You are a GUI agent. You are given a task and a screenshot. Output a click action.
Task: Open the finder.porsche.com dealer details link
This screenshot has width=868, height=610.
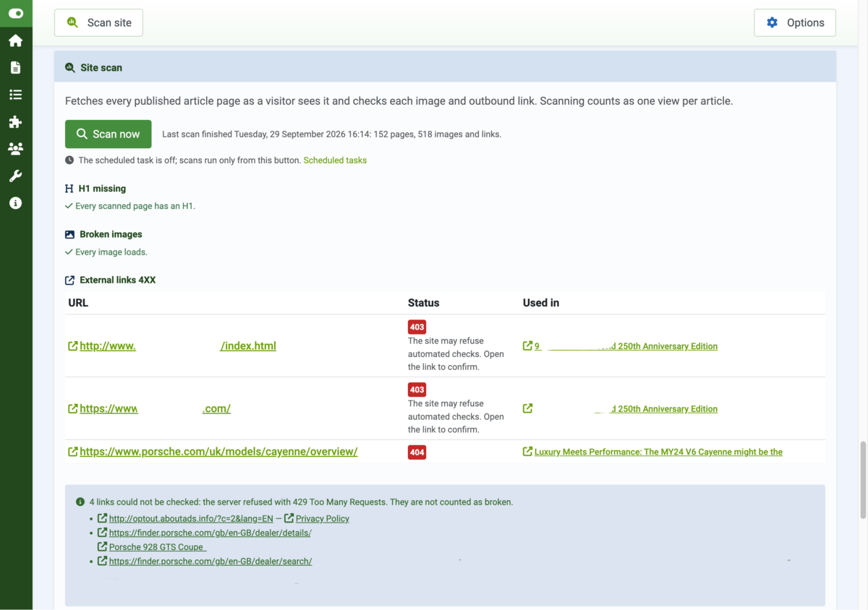(210, 533)
